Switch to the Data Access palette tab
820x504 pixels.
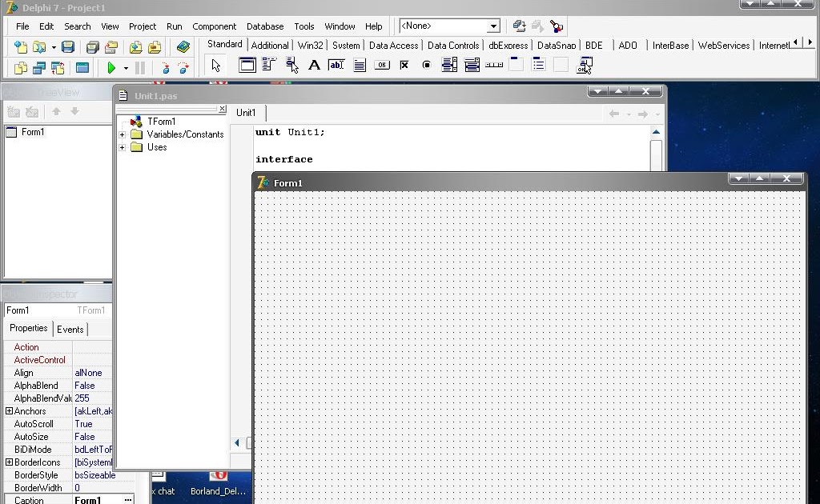click(394, 46)
